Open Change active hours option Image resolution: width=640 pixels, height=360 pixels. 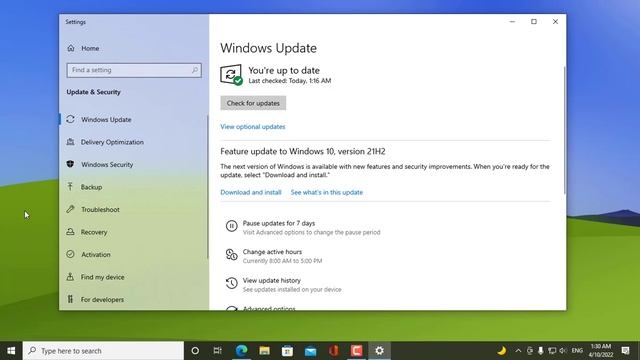(272, 252)
